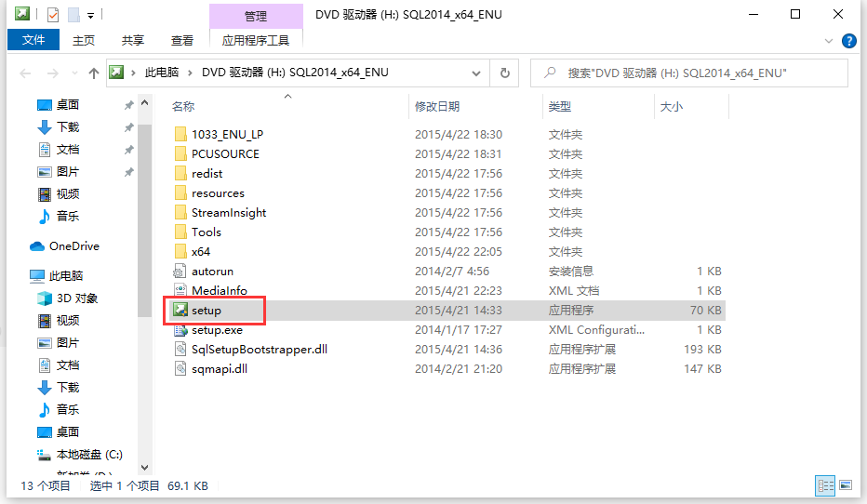Select the sqmapi.dll file

tap(219, 368)
